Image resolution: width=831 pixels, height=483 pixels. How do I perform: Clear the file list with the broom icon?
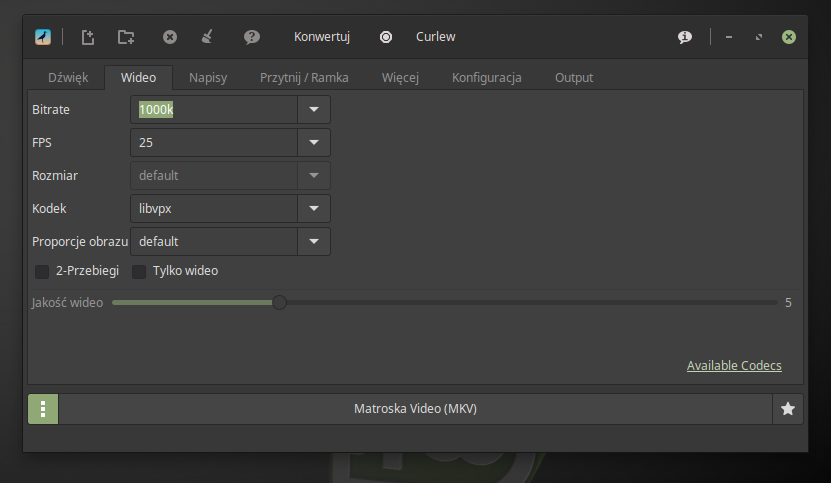[207, 37]
